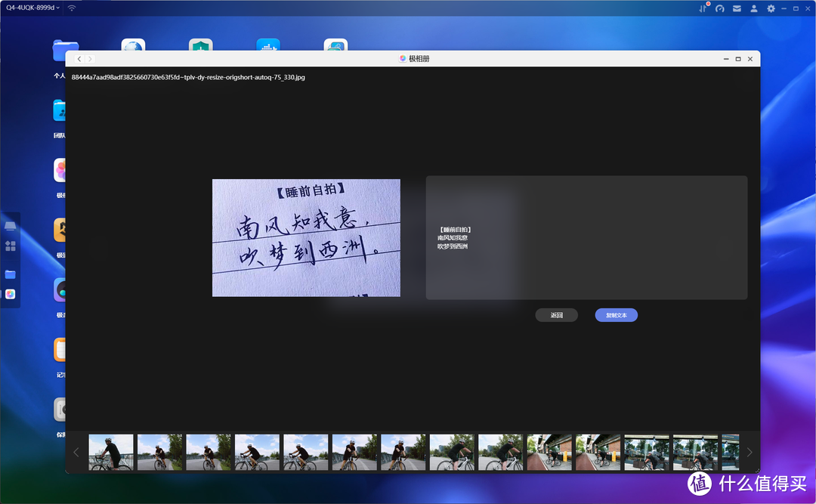Open the speedometer performance monitor icon
This screenshot has height=504, width=816.
720,8
